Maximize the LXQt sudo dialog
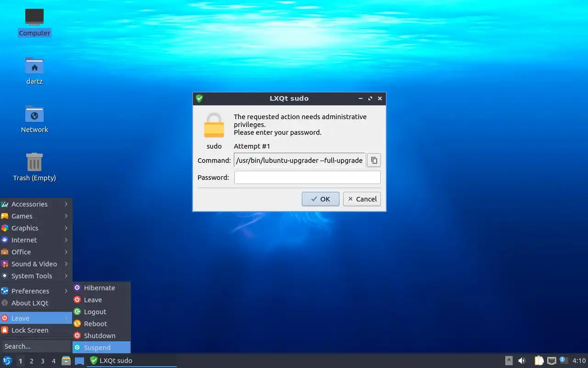The image size is (588, 368). 370,98
